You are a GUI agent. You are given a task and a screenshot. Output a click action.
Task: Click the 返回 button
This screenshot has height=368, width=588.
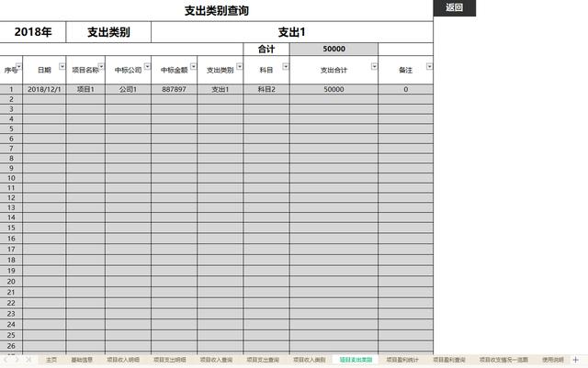point(455,8)
